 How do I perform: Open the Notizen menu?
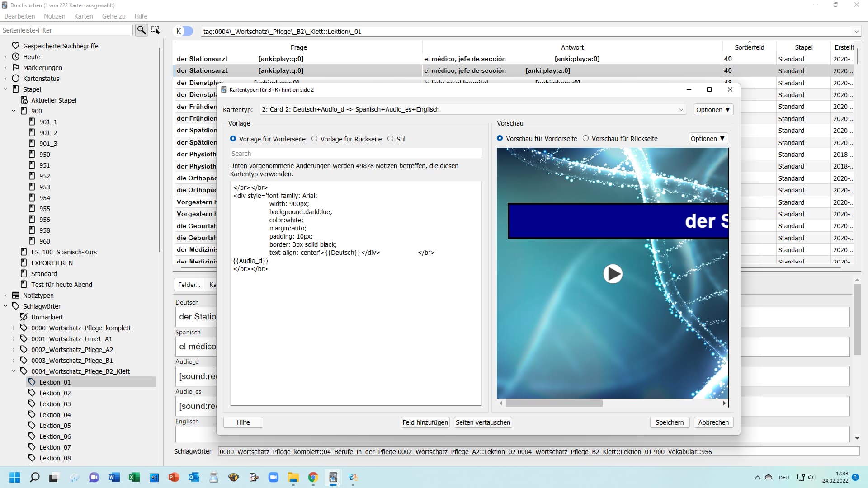54,16
